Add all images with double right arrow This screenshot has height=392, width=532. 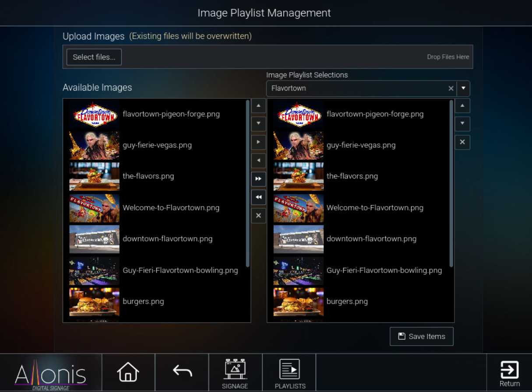click(258, 179)
